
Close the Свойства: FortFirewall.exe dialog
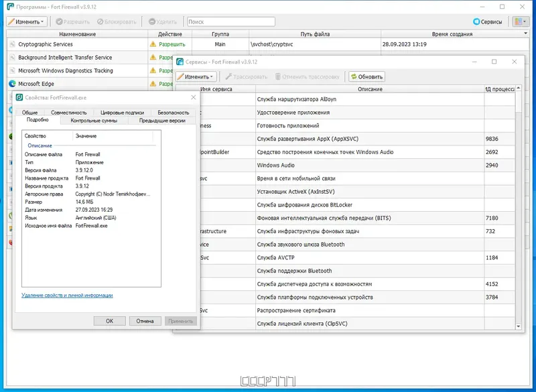(194, 97)
